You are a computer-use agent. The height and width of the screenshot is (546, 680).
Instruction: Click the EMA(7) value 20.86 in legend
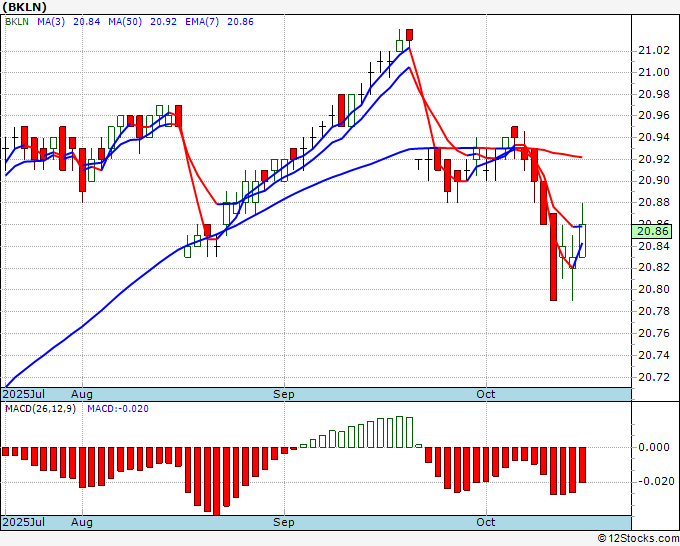click(240, 22)
